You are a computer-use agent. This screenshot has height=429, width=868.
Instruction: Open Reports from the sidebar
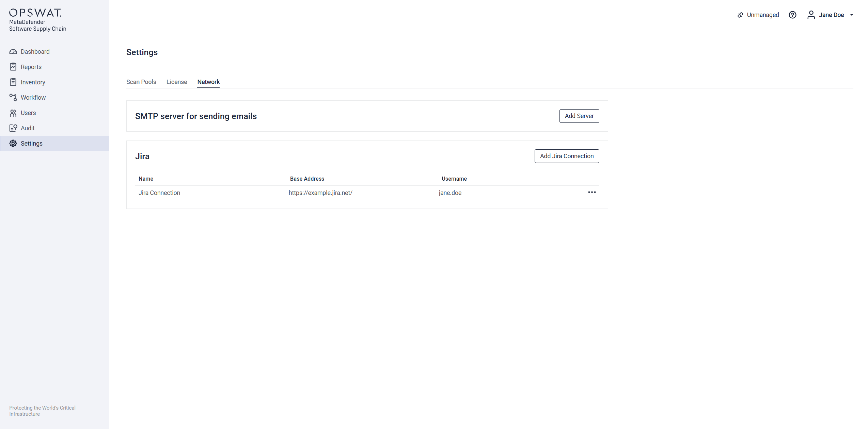pyautogui.click(x=54, y=67)
